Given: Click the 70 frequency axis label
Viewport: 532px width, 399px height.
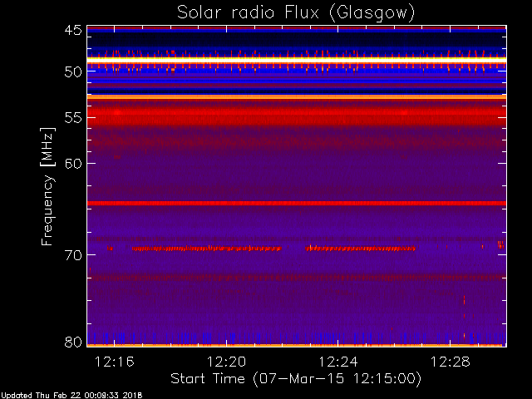Looking at the screenshot, I should click(x=73, y=255).
